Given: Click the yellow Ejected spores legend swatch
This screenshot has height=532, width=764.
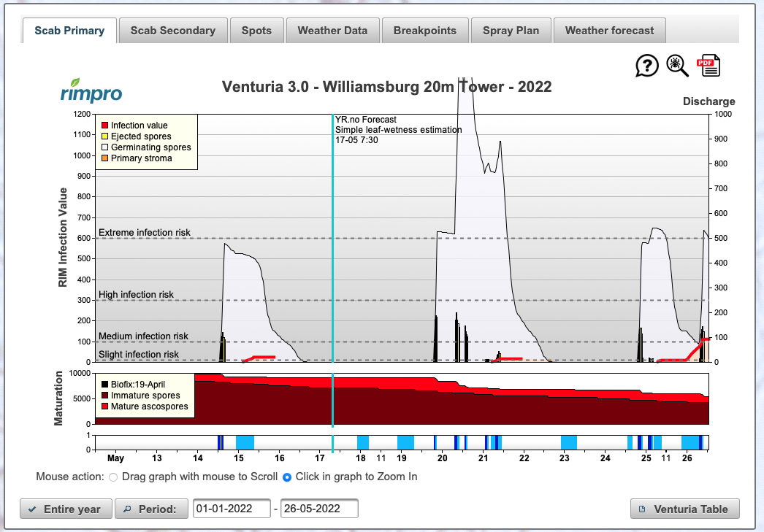Looking at the screenshot, I should [104, 136].
